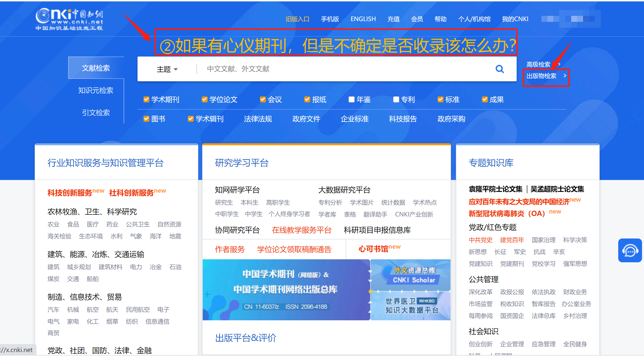Open 法律法规 database link
This screenshot has width=644, height=356.
258,119
